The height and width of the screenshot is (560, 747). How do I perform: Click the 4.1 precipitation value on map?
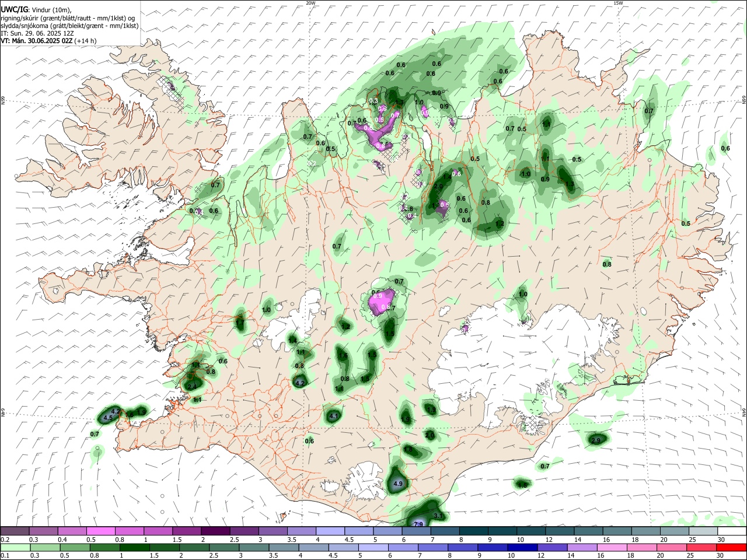click(334, 416)
